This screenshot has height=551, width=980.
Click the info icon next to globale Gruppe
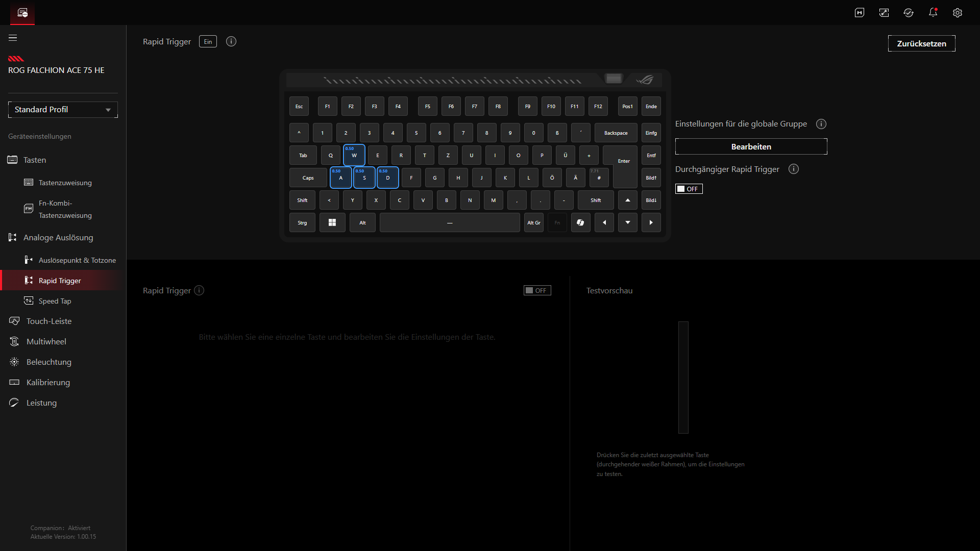(x=821, y=124)
